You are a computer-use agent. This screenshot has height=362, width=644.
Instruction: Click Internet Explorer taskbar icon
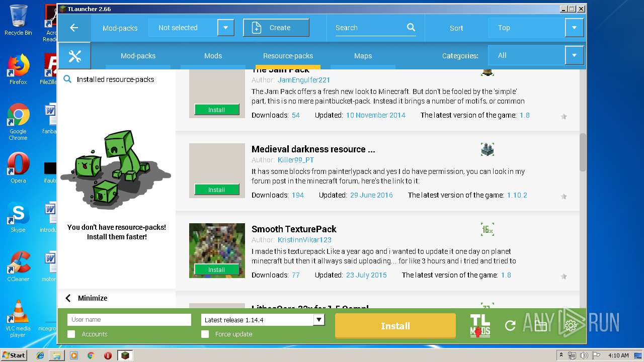pos(40,355)
